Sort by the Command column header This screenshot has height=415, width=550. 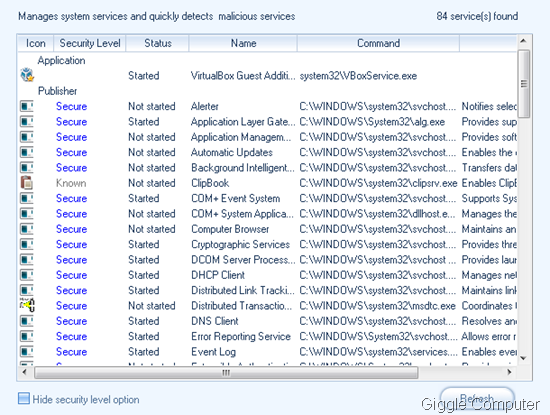pos(378,43)
